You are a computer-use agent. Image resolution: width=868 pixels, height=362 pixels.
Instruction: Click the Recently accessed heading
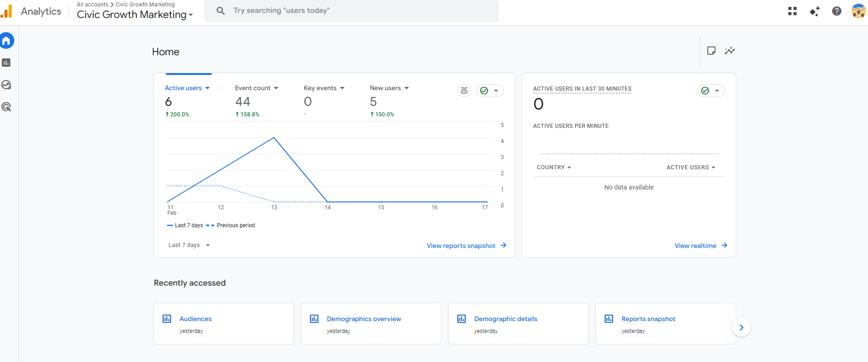[x=190, y=283]
